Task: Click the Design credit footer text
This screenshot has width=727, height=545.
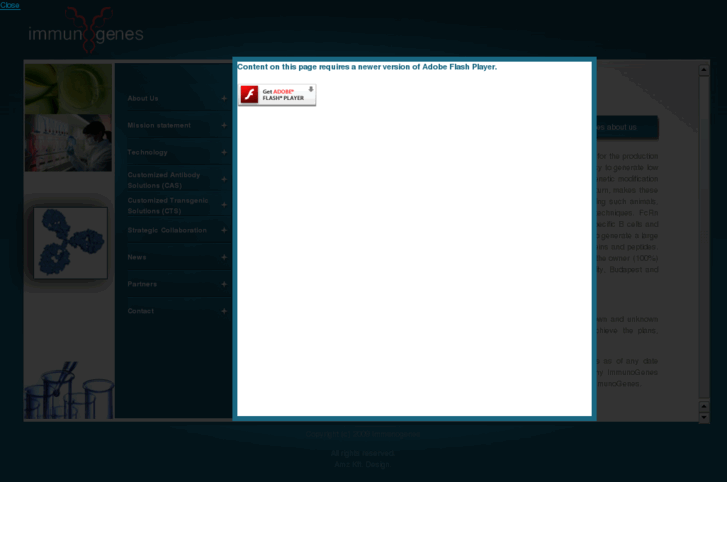Action: click(362, 464)
